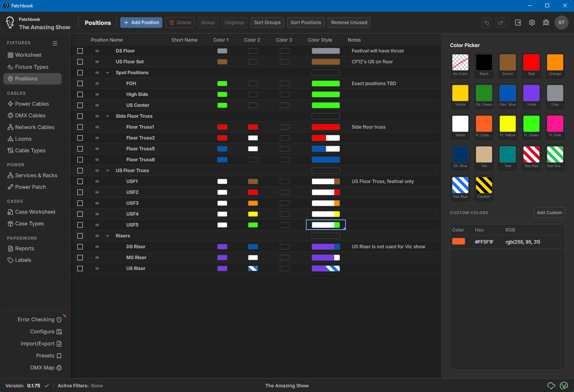
Task: Collapse the US Floor Truss group
Action: (x=108, y=171)
